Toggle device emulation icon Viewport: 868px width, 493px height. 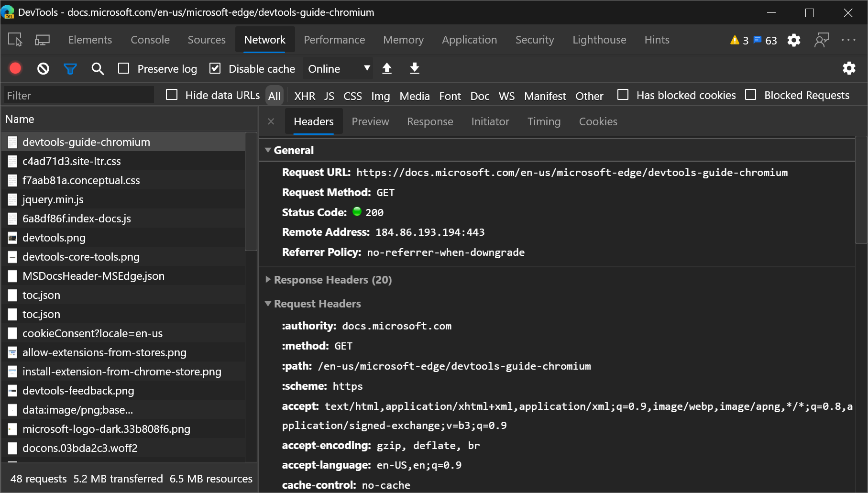click(42, 40)
